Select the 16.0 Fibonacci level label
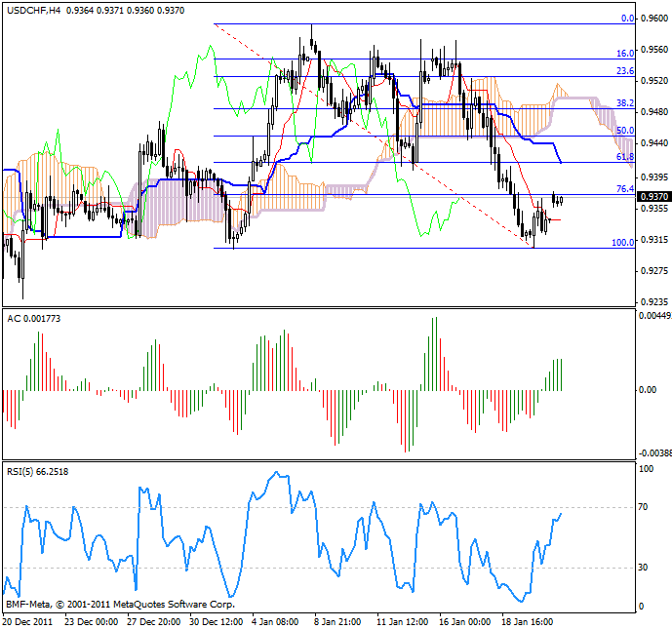The width and height of the screenshot is (672, 629). 625,54
